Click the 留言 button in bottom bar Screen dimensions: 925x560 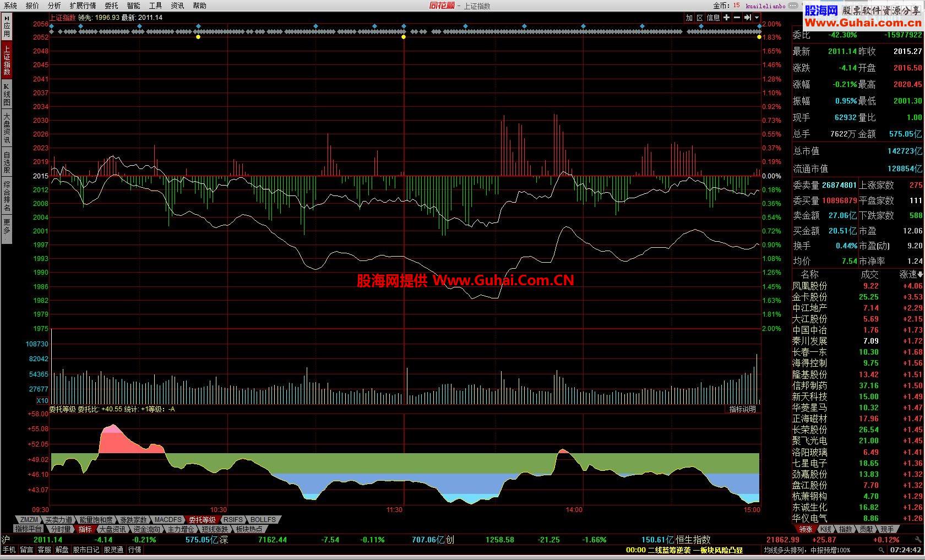26,550
